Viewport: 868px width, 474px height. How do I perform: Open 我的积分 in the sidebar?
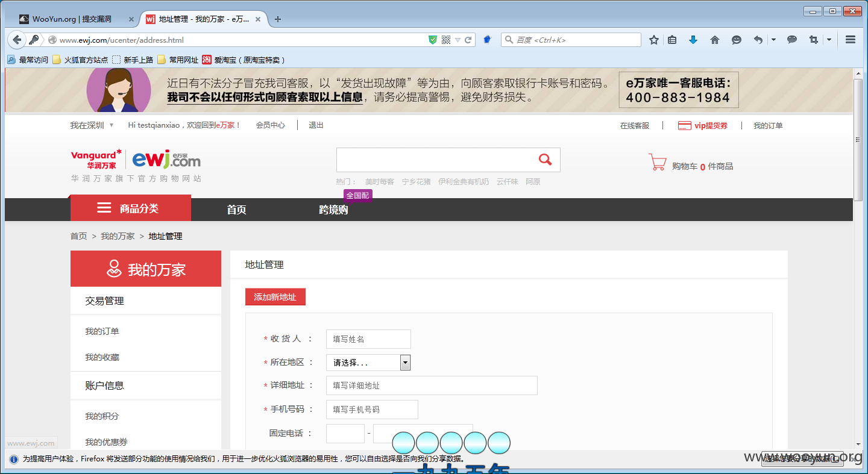pos(102,416)
